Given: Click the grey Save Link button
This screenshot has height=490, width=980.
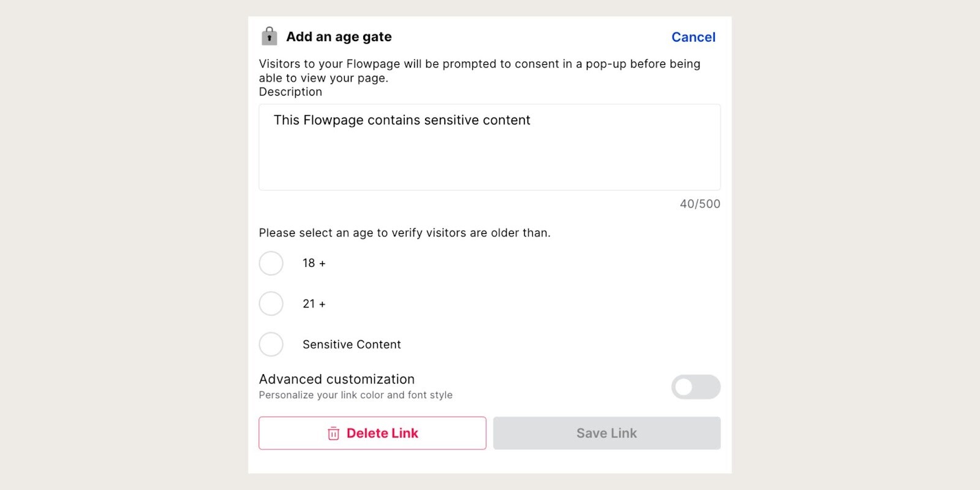Looking at the screenshot, I should pos(606,433).
